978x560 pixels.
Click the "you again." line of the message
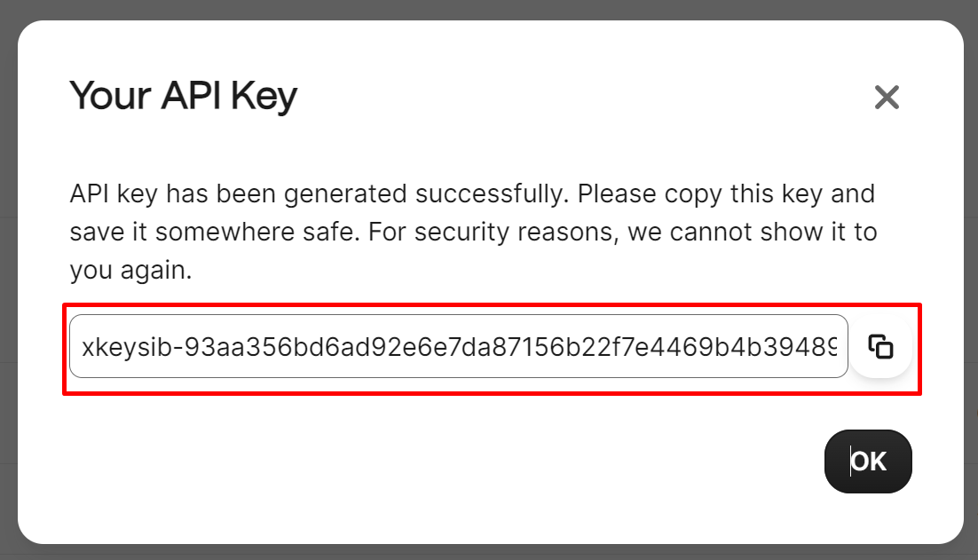[x=130, y=271]
